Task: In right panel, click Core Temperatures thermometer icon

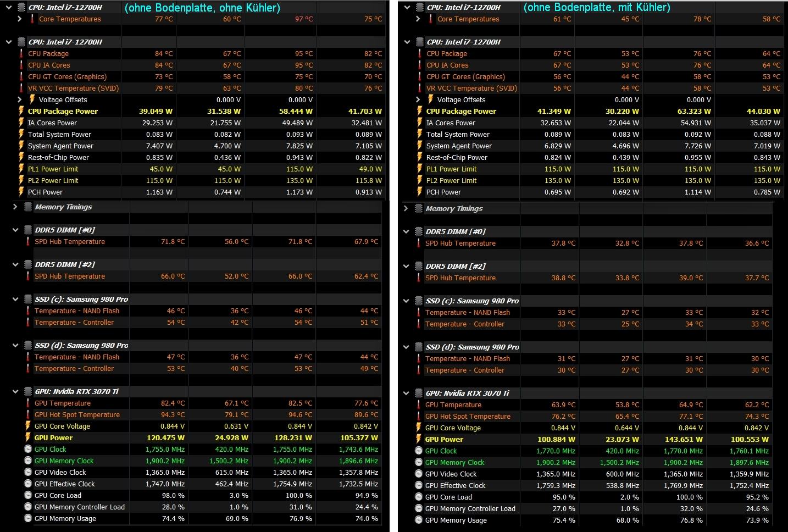Action: tap(431, 19)
